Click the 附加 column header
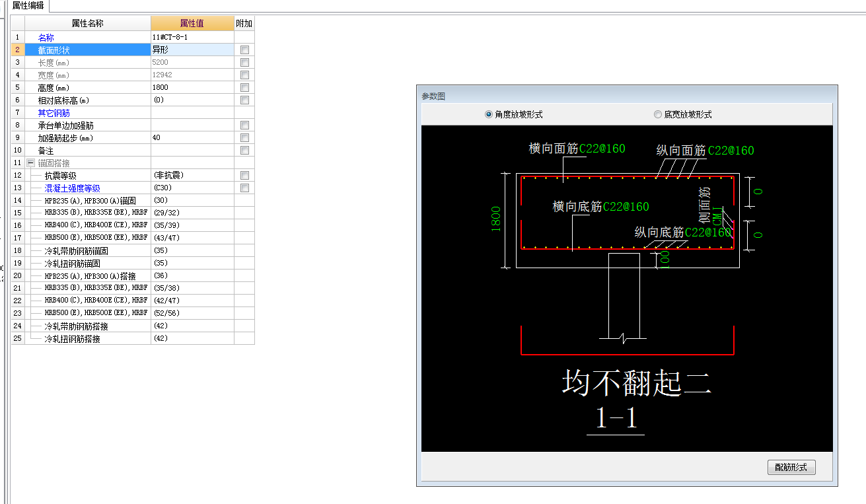 (x=244, y=23)
